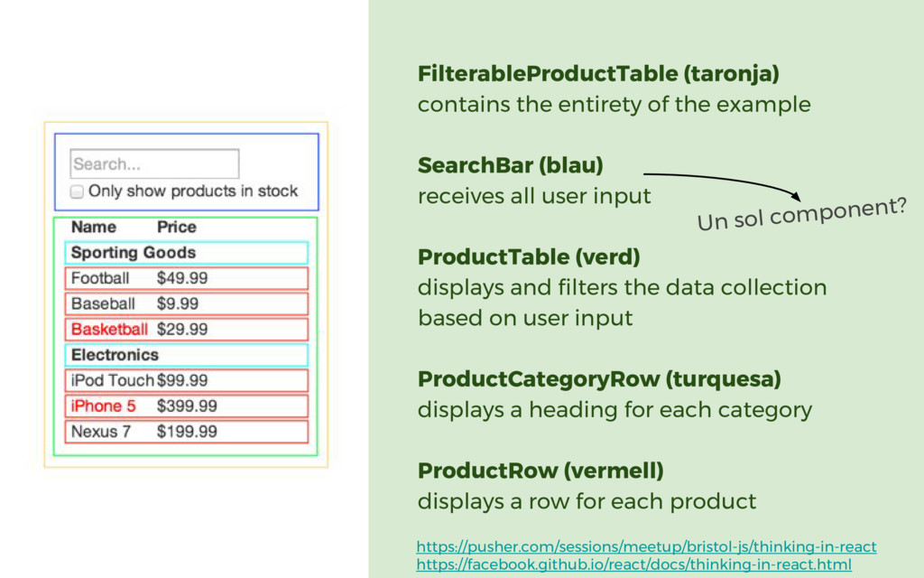Screen dimensions: 924x578
Task: Select the Football product row
Action: (x=186, y=278)
